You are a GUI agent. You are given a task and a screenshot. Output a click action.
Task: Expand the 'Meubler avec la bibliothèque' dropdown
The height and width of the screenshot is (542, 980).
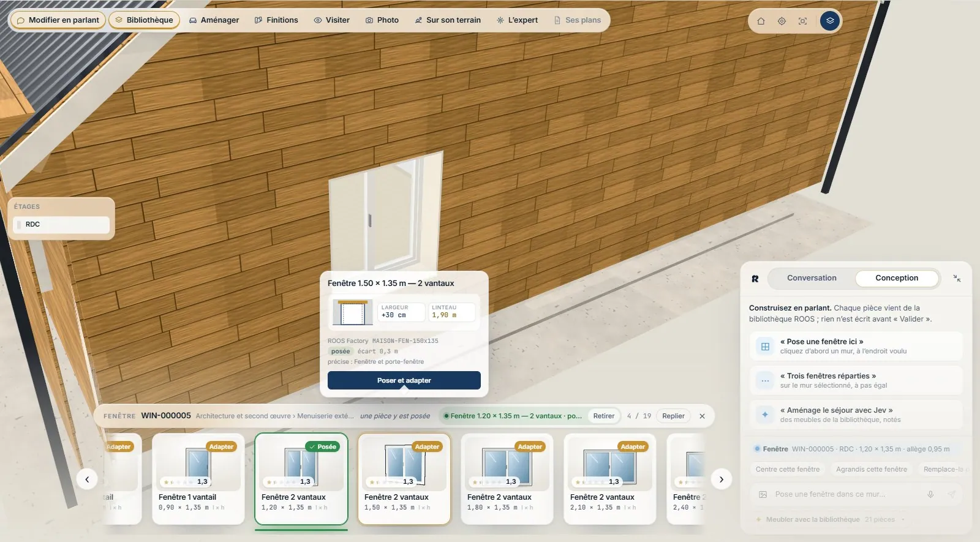pos(830,519)
